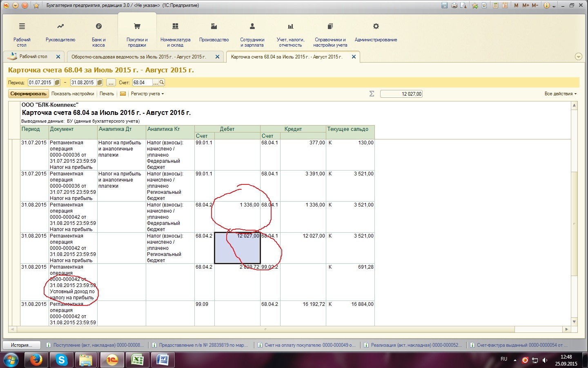Click Показать настройки
588x368 pixels.
click(x=73, y=94)
